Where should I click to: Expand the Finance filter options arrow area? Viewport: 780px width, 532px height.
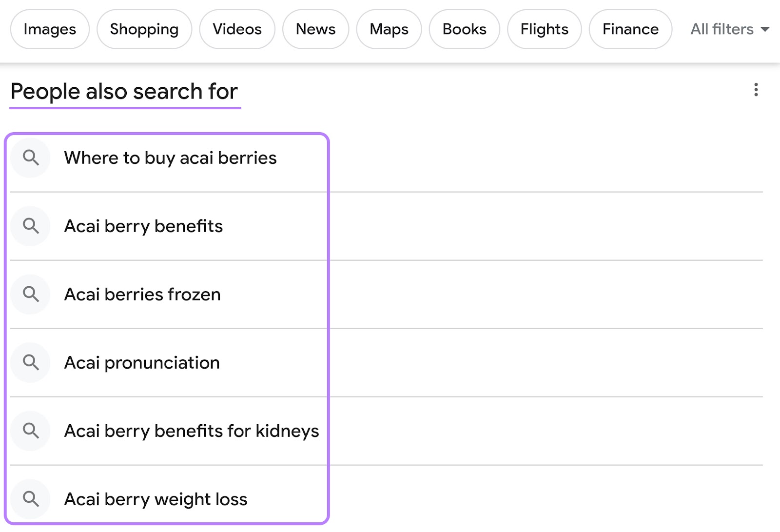[x=630, y=29]
